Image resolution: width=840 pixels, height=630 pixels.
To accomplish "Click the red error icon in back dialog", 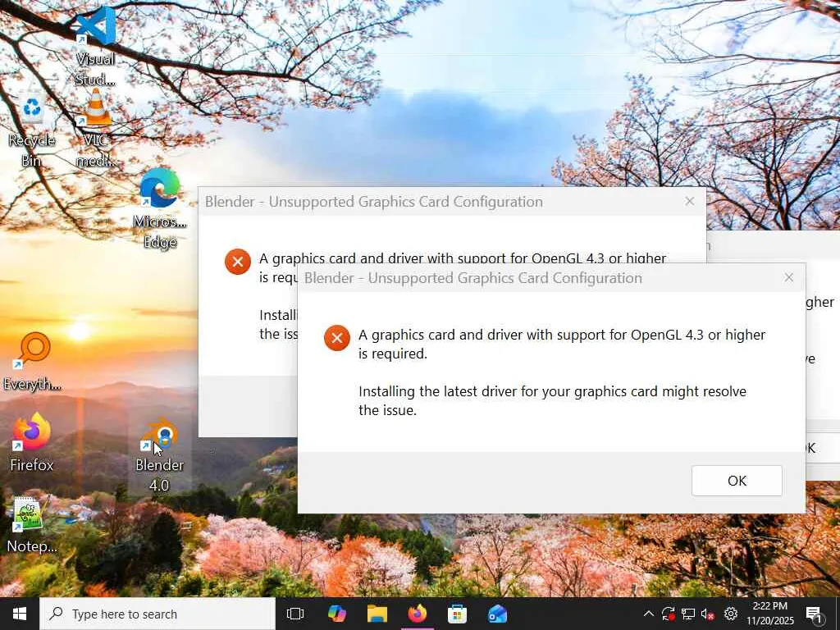I will (238, 262).
